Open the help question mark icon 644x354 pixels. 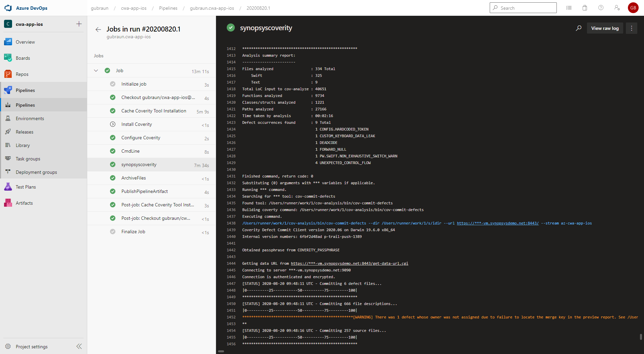[x=601, y=8]
